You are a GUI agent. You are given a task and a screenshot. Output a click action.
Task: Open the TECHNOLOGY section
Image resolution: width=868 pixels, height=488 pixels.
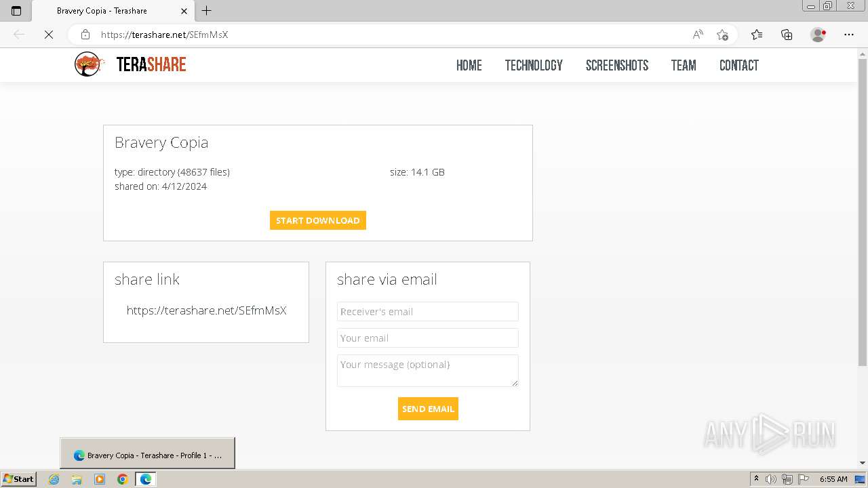click(x=534, y=65)
